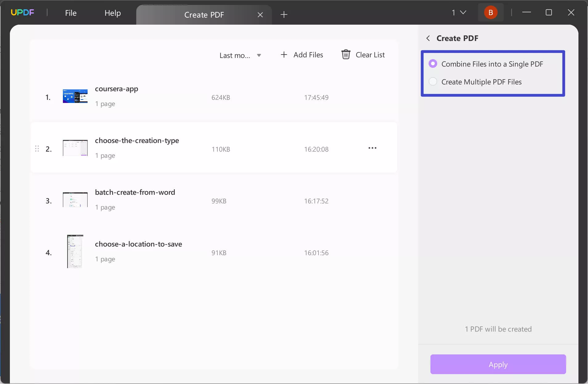
Task: Close the Create PDF tab
Action: click(x=260, y=15)
